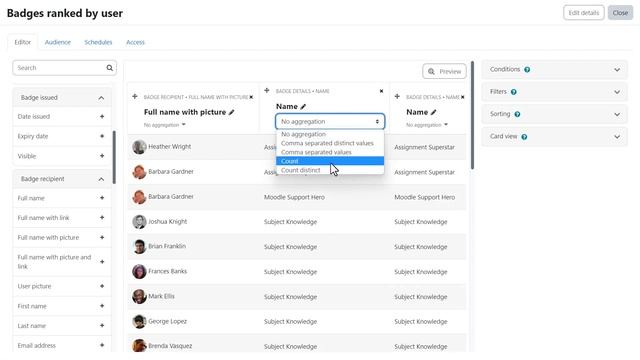Click move handle of middle Name column
The height and width of the screenshot is (360, 640).
(267, 91)
